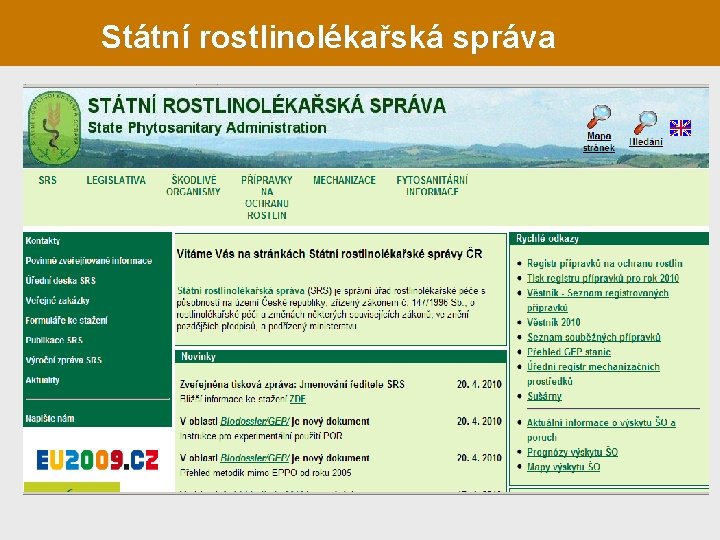Image resolution: width=720 pixels, height=540 pixels.
Task: Open Formuláře ke stažení
Action: (x=67, y=321)
